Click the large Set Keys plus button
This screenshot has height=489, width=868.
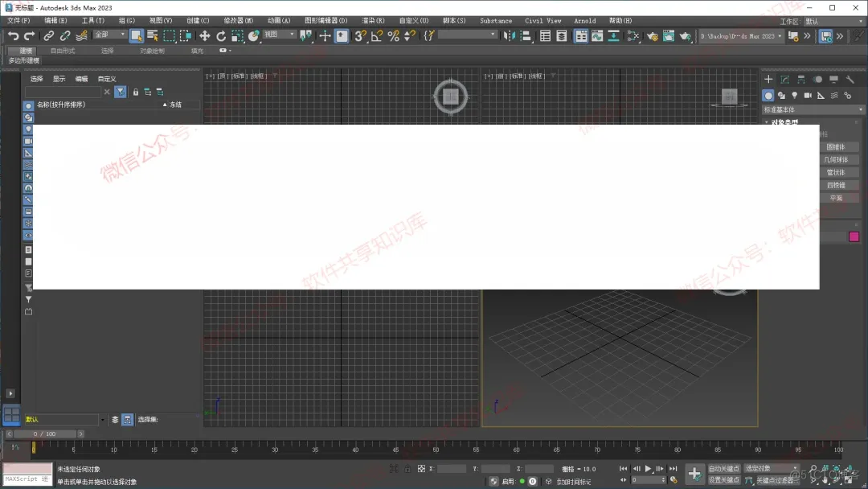point(694,474)
